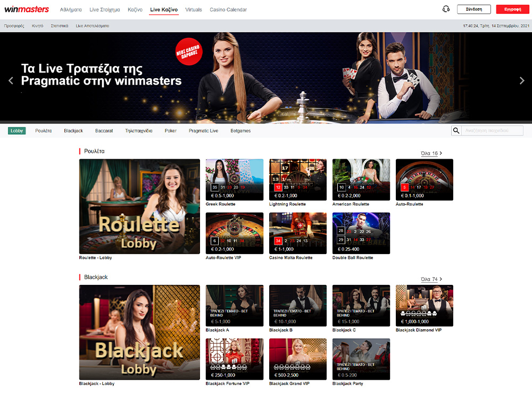Open the Auto-Roulette VIP game
This screenshot has height=393, width=532.
coord(235,233)
